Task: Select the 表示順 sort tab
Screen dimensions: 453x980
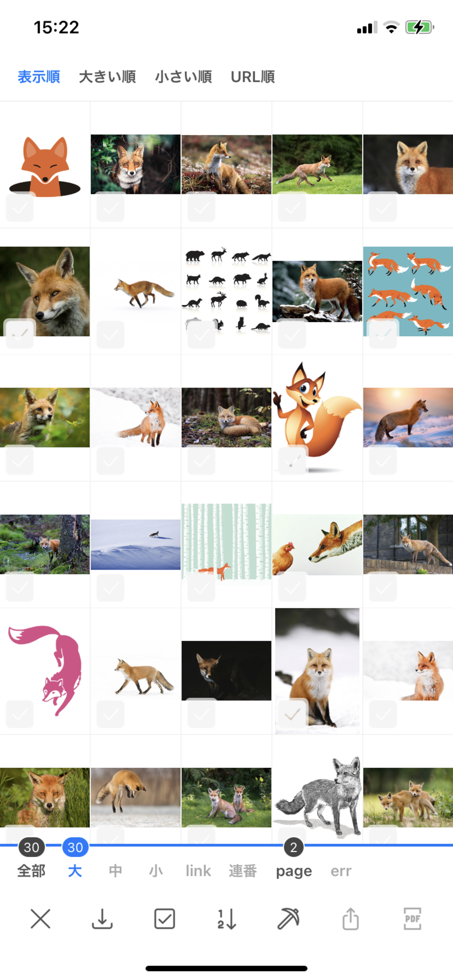Action: [39, 77]
